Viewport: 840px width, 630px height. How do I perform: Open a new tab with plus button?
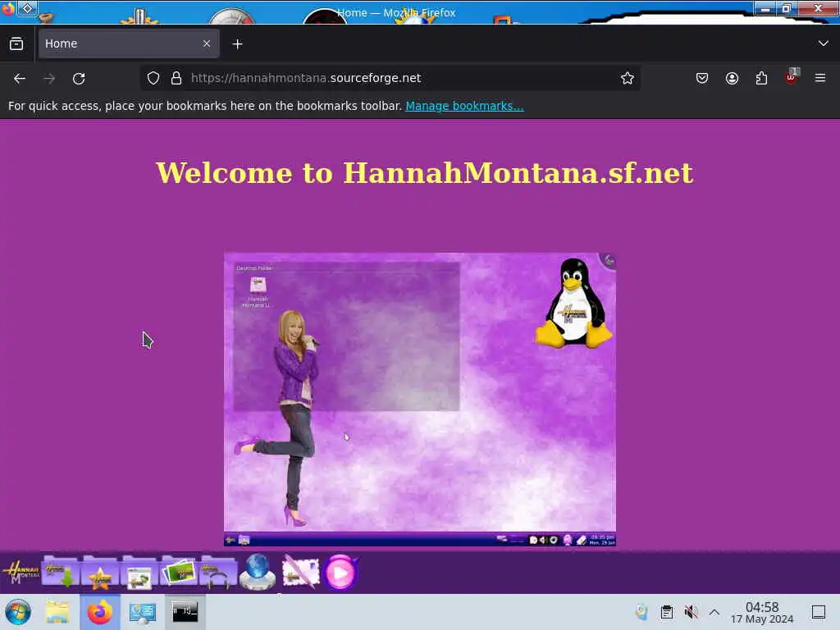click(x=237, y=44)
